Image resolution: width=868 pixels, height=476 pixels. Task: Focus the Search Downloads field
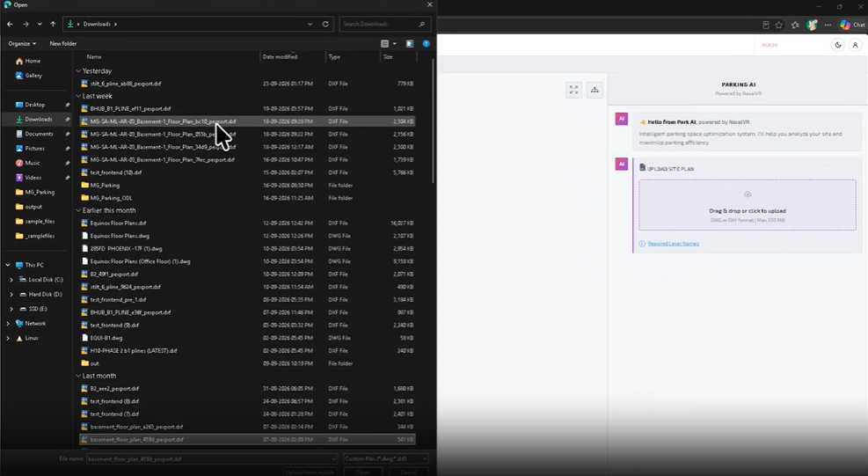[384, 24]
